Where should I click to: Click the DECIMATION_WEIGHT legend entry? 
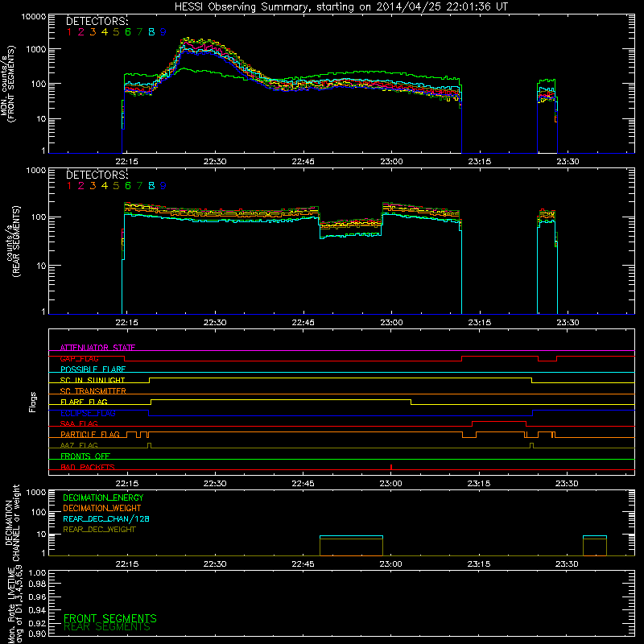tap(102, 508)
